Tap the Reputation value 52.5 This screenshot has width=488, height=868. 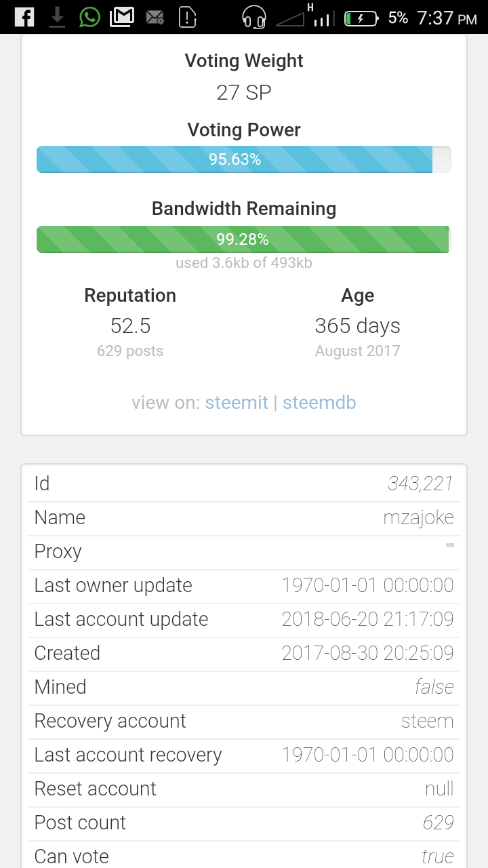click(x=131, y=326)
